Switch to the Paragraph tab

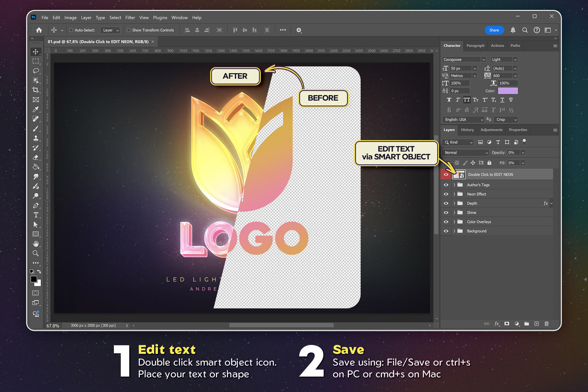[475, 45]
